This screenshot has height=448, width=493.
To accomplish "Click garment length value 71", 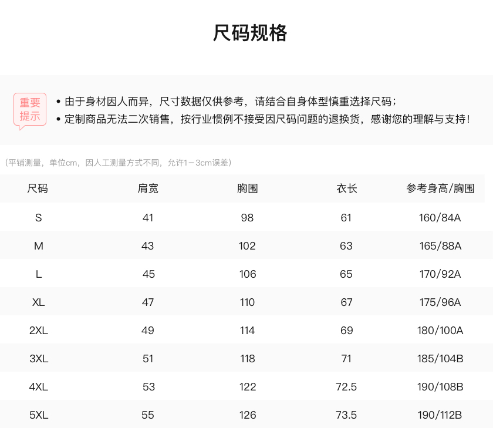I will [x=346, y=359].
